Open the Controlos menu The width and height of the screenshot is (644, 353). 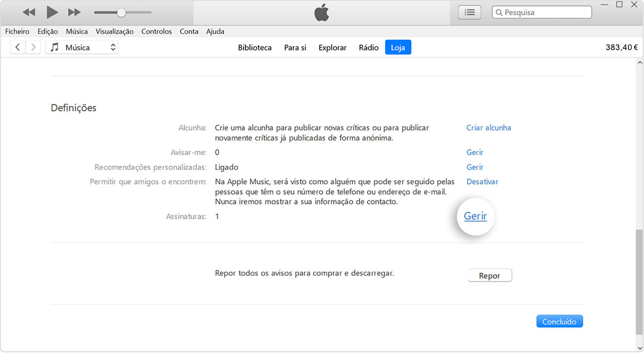[156, 31]
